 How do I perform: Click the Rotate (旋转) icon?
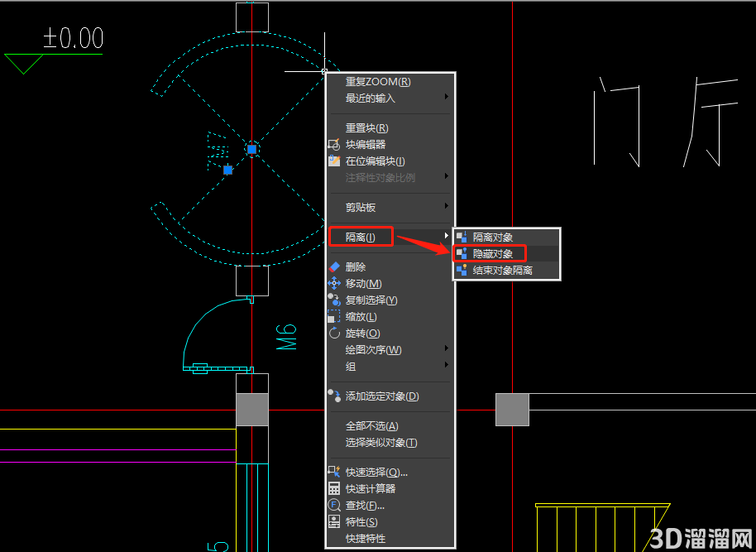pyautogui.click(x=334, y=333)
